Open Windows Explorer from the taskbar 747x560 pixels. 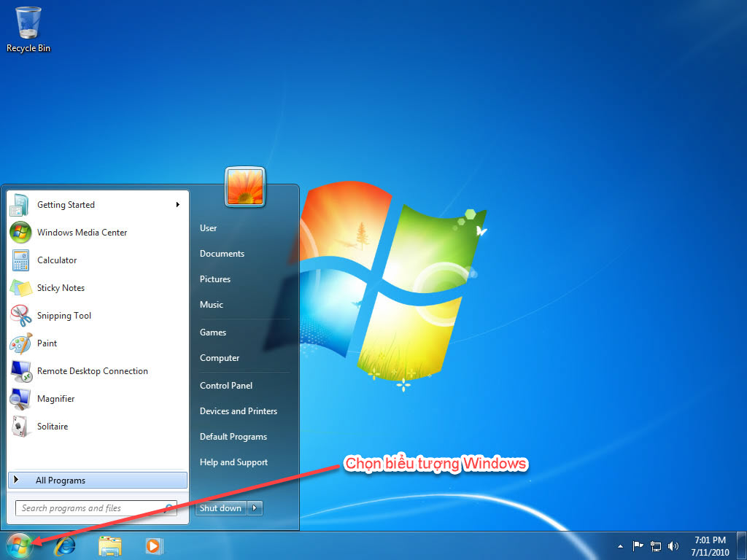point(109,545)
